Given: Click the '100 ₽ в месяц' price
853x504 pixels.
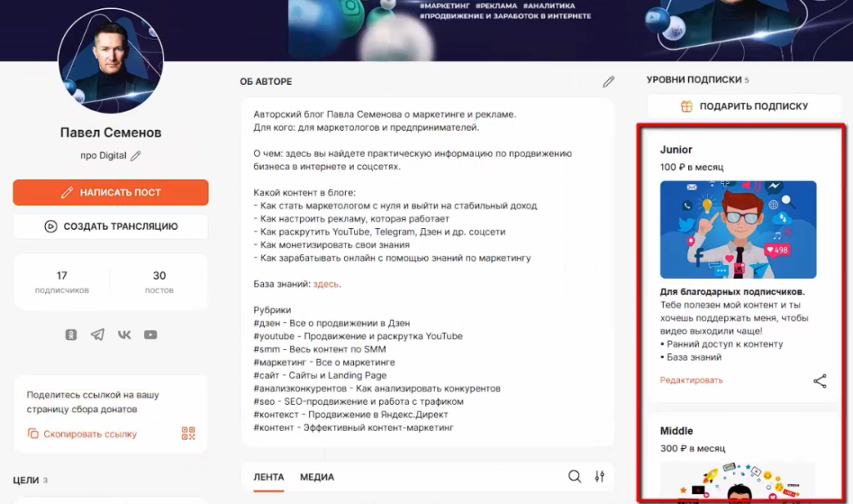Looking at the screenshot, I should (692, 167).
